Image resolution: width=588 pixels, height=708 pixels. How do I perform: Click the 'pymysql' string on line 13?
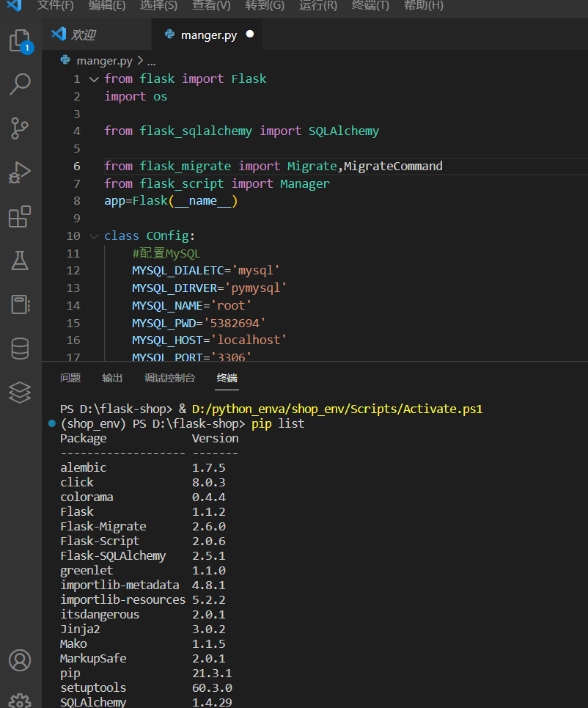(x=255, y=288)
